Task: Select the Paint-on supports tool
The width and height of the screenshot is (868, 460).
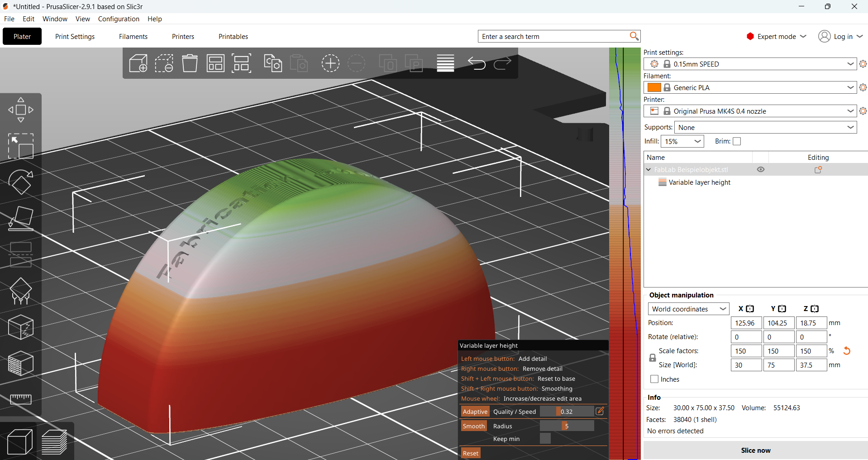Action: (21, 291)
